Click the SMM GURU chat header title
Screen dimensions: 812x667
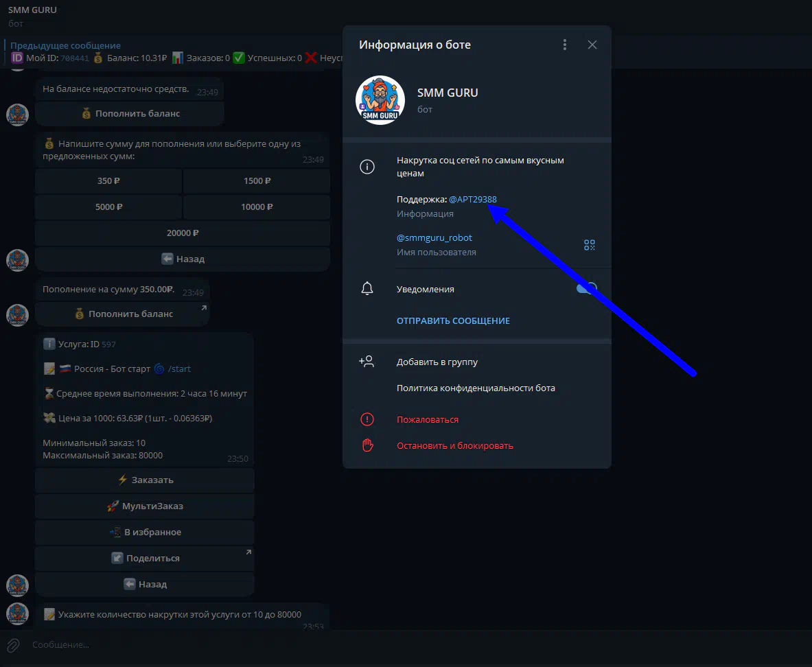[33, 10]
